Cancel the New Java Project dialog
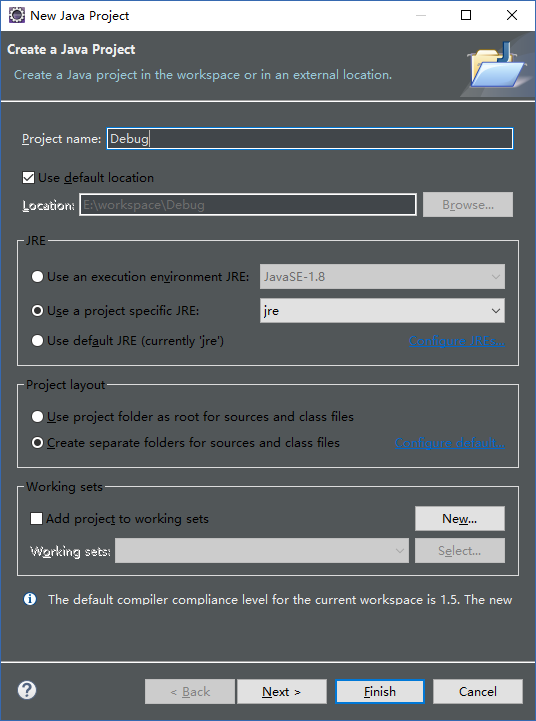 pyautogui.click(x=478, y=692)
